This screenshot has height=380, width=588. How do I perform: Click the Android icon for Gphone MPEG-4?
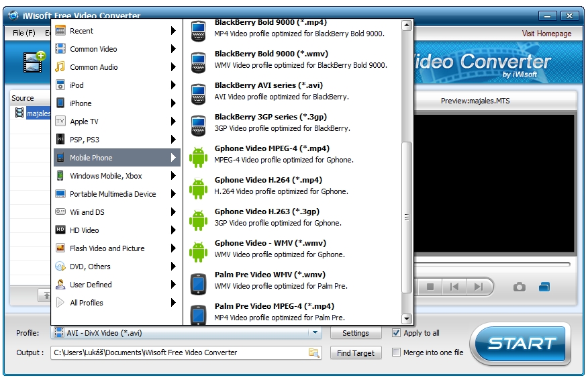coord(198,157)
